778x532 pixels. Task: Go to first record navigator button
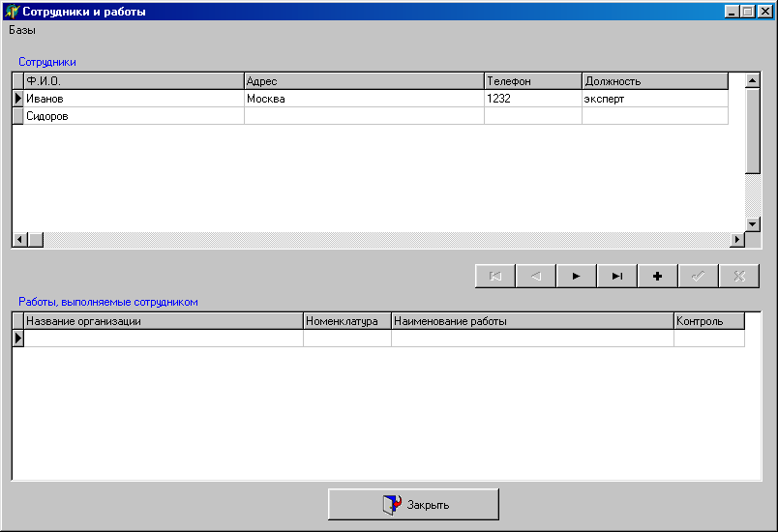[495, 277]
